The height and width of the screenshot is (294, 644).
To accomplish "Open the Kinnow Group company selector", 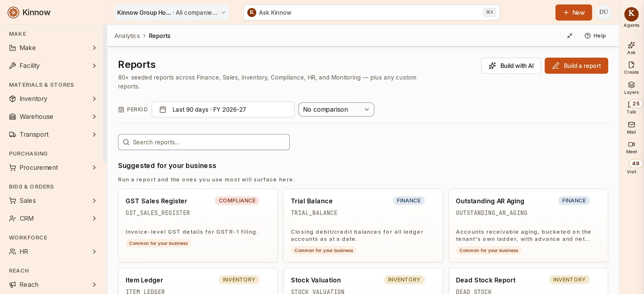I will pos(172,13).
